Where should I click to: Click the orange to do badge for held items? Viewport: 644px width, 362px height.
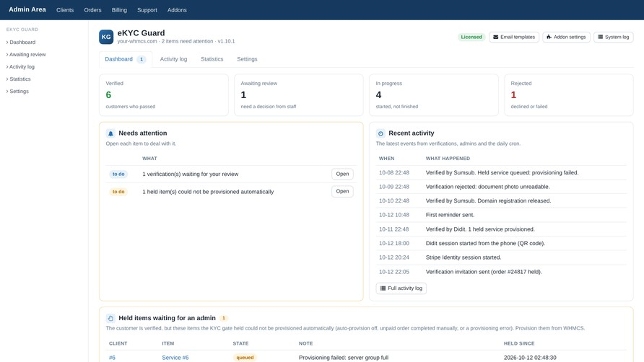coord(118,192)
